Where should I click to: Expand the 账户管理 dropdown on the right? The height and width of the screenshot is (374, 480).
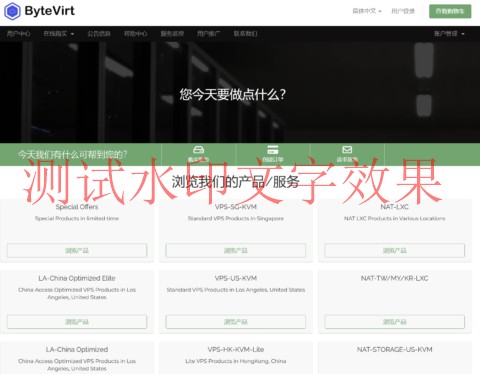pyautogui.click(x=449, y=34)
